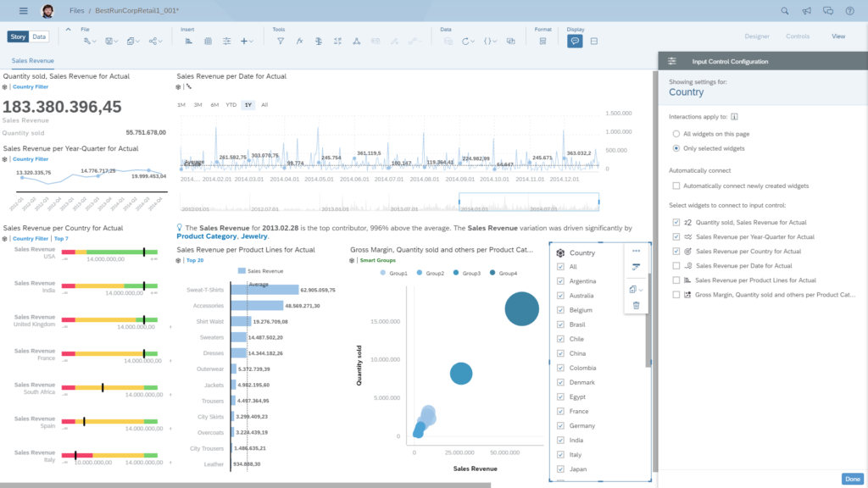Open the help question mark icon
Viewport: 868px width, 488px height.
coord(849,10)
